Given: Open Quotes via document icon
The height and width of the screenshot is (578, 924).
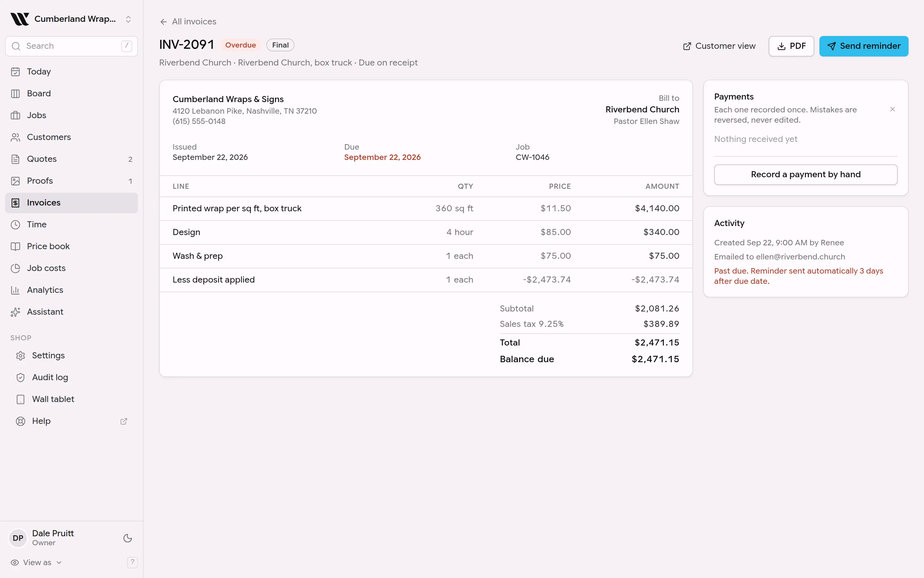Looking at the screenshot, I should (15, 159).
